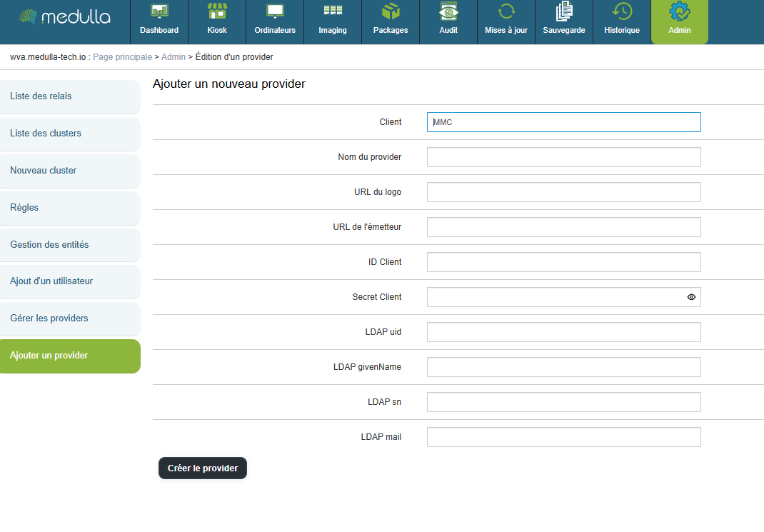764x532 pixels.
Task: Open the Dashboard module icon
Action: tap(159, 12)
